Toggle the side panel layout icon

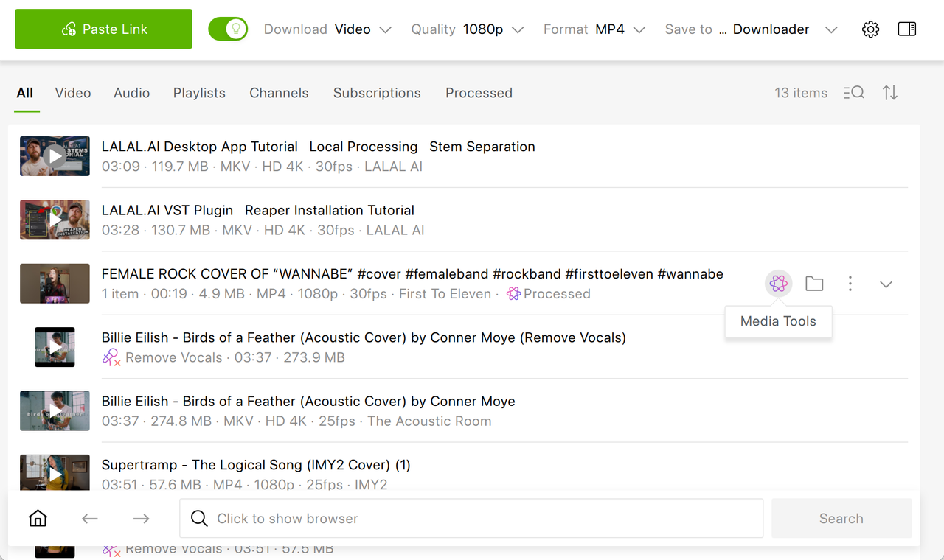[907, 29]
